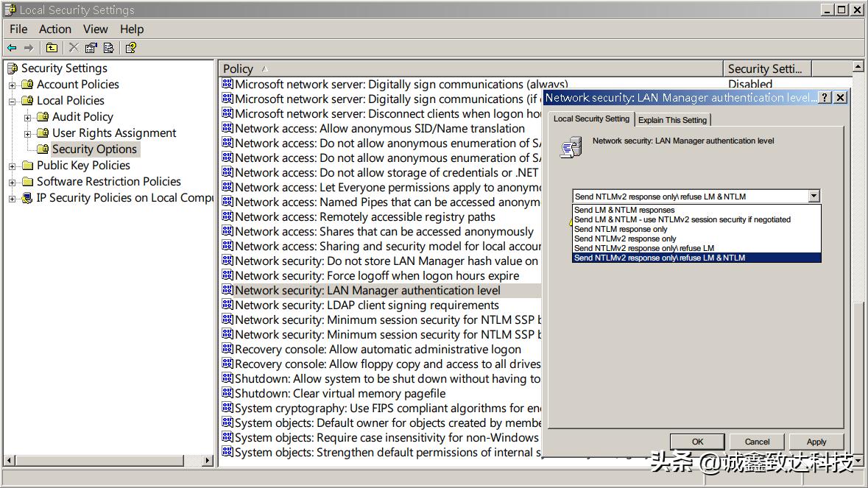
Task: Select 'Microsoft network server: Disconnect clients' policy
Action: click(x=387, y=113)
